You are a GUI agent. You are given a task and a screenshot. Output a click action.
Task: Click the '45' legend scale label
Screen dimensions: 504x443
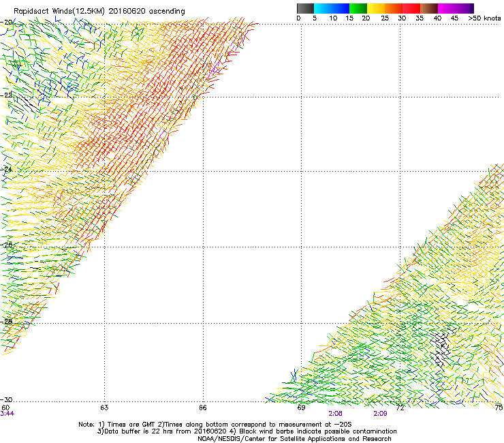pos(454,18)
